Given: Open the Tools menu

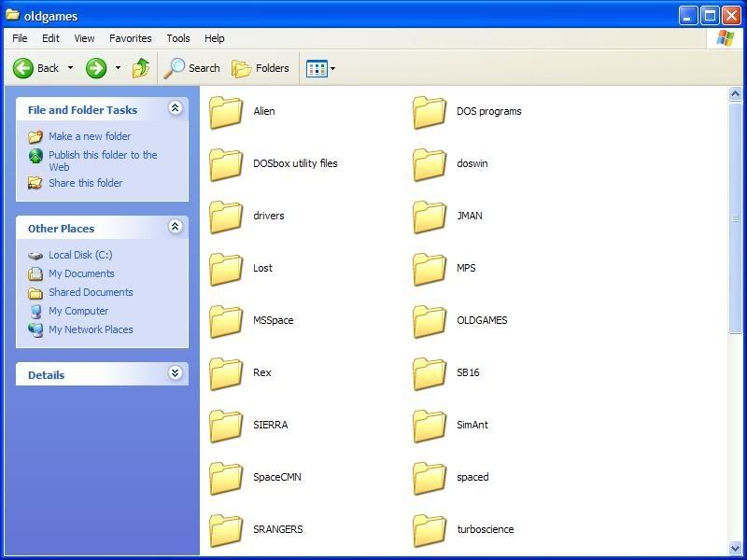Looking at the screenshot, I should point(177,38).
